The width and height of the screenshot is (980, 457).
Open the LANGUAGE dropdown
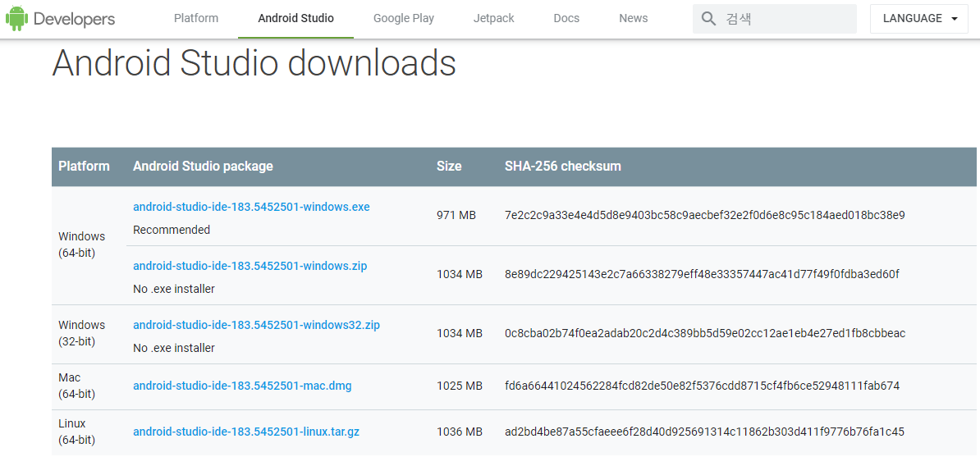pyautogui.click(x=919, y=19)
